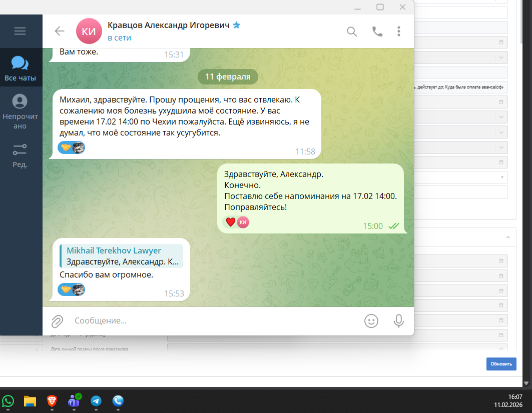Click the heart reaction on the 15:00 message

[237, 222]
